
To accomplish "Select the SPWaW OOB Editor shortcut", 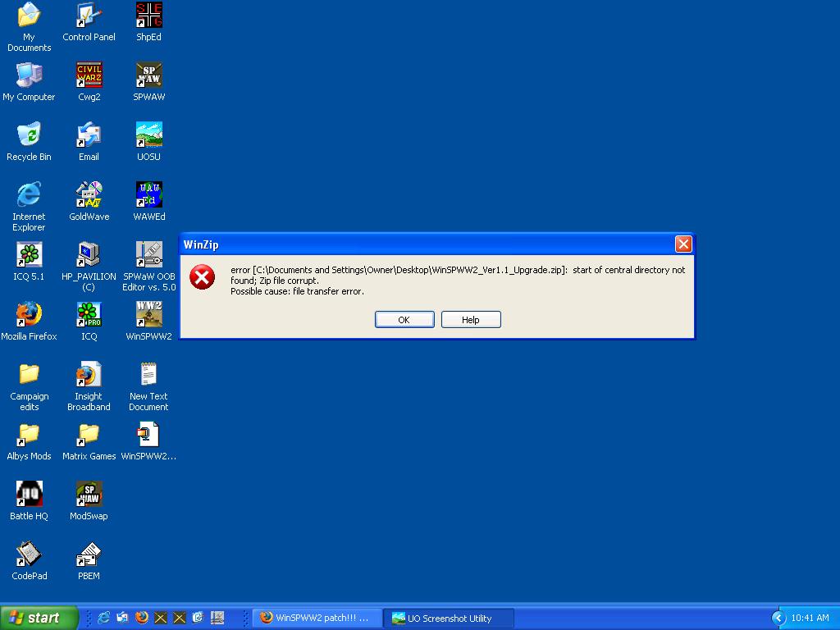I will (x=148, y=255).
